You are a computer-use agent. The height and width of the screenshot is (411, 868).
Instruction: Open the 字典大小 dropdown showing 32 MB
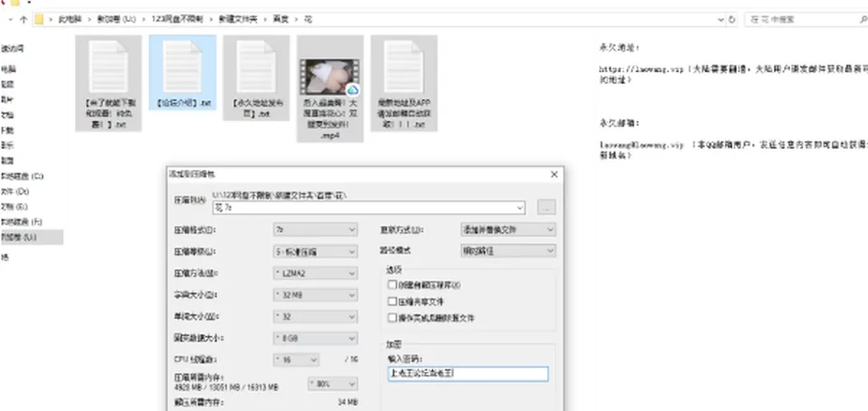click(316, 294)
